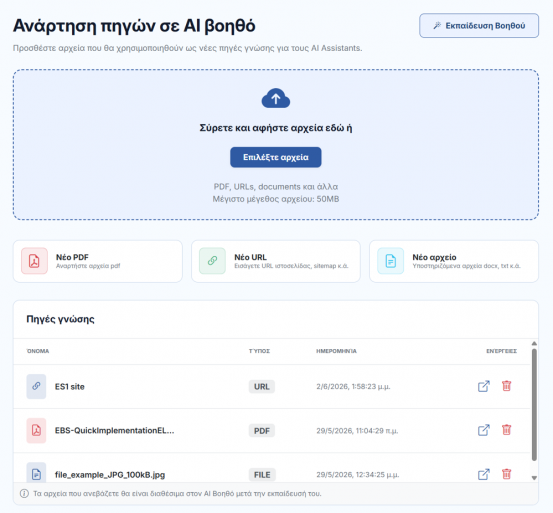Click the blue document icon in Νέο αρχείο card
Viewport: 553px width, 513px height.
pos(390,261)
